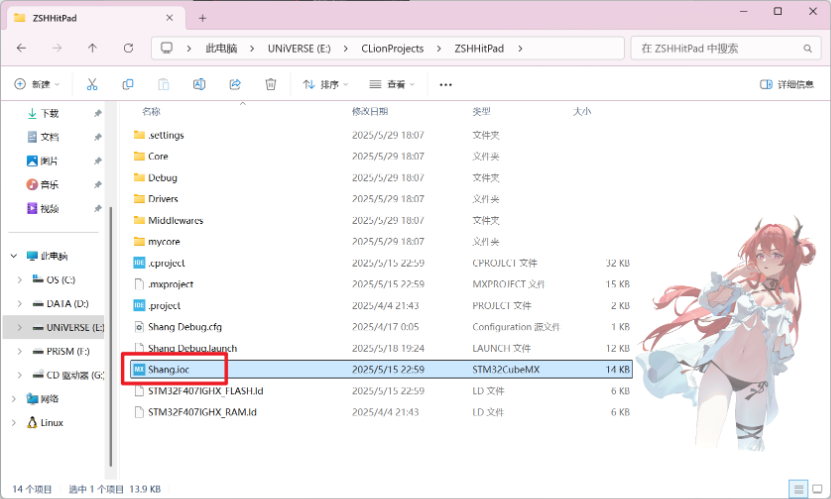Screen dimensions: 831x499
Task: Click chevron after ZSHHitPad in address bar
Action: click(x=520, y=49)
